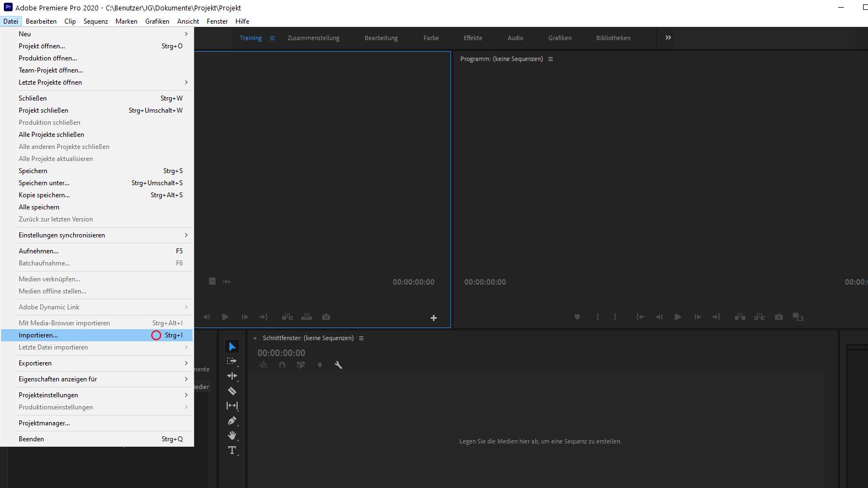
Task: Export frame camera in Program monitor
Action: [779, 317]
